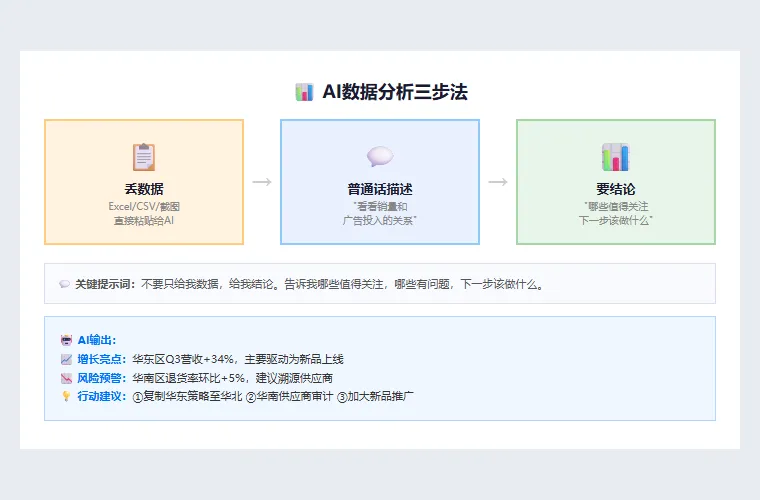Image resolution: width=760 pixels, height=500 pixels.
Task: Click the light bulb icon before 行动建议
Action: tap(66, 396)
